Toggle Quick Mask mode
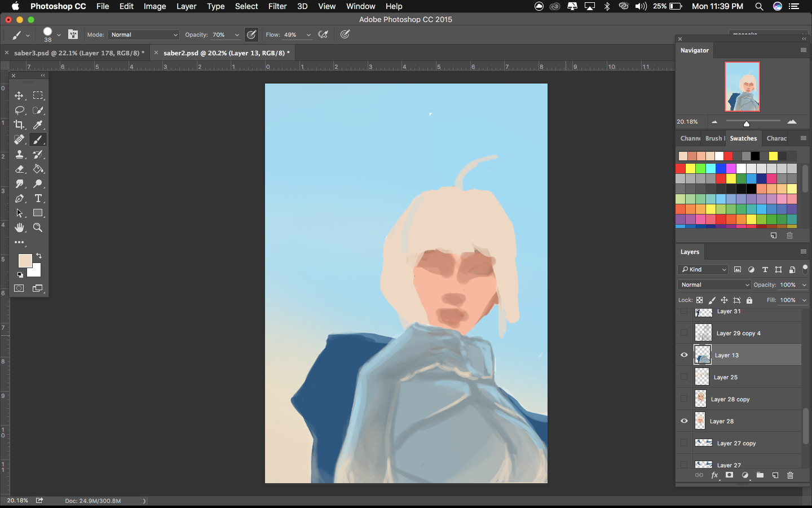 [x=19, y=288]
